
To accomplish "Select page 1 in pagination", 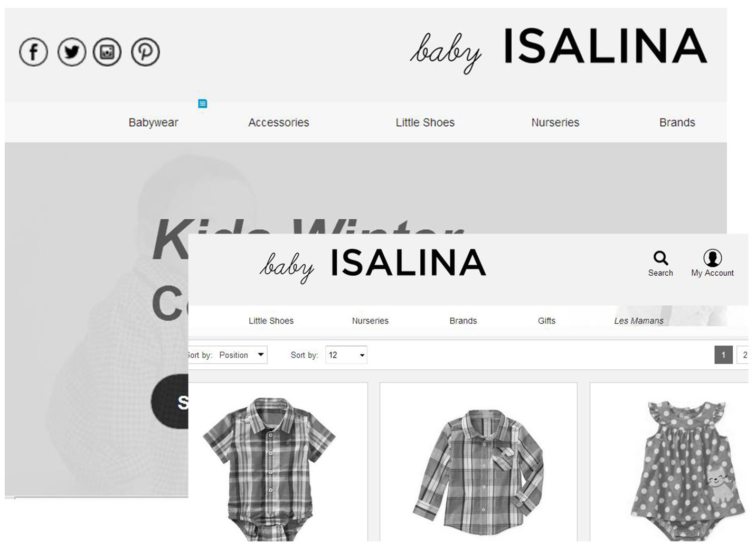I will [x=723, y=355].
